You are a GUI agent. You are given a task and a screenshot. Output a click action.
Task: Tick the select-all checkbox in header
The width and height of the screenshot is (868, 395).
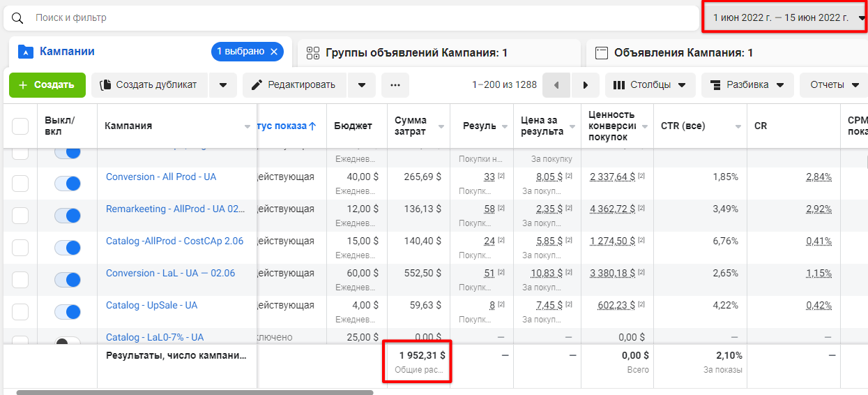coord(20,126)
